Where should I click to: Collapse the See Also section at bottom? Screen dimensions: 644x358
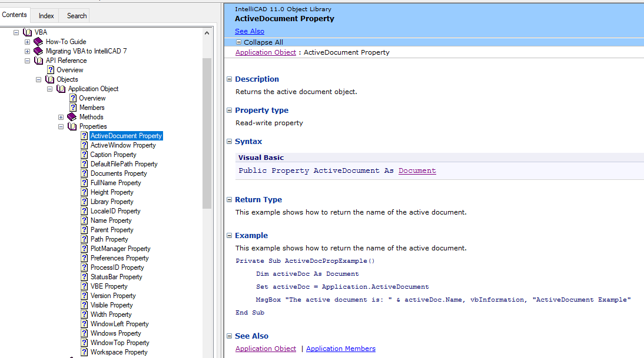coord(229,336)
